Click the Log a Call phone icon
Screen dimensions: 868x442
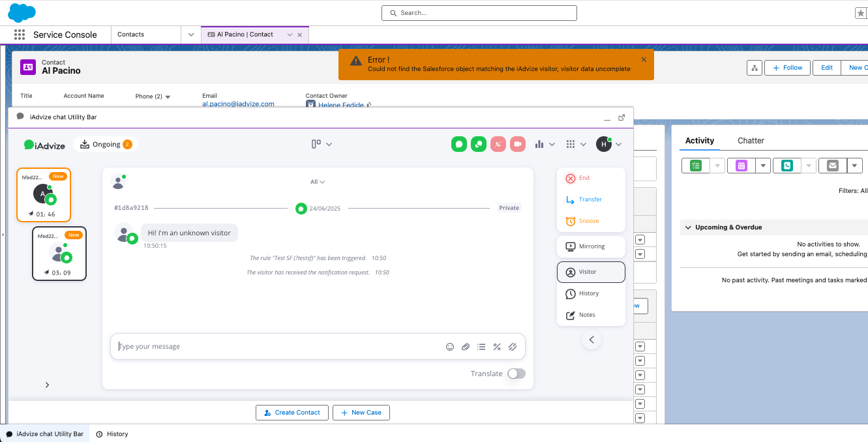pos(787,166)
